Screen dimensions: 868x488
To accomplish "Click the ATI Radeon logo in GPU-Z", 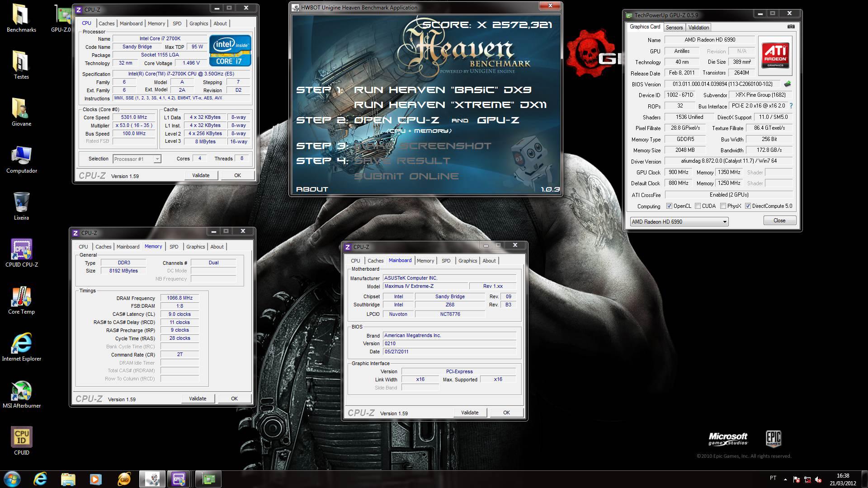I will click(775, 55).
